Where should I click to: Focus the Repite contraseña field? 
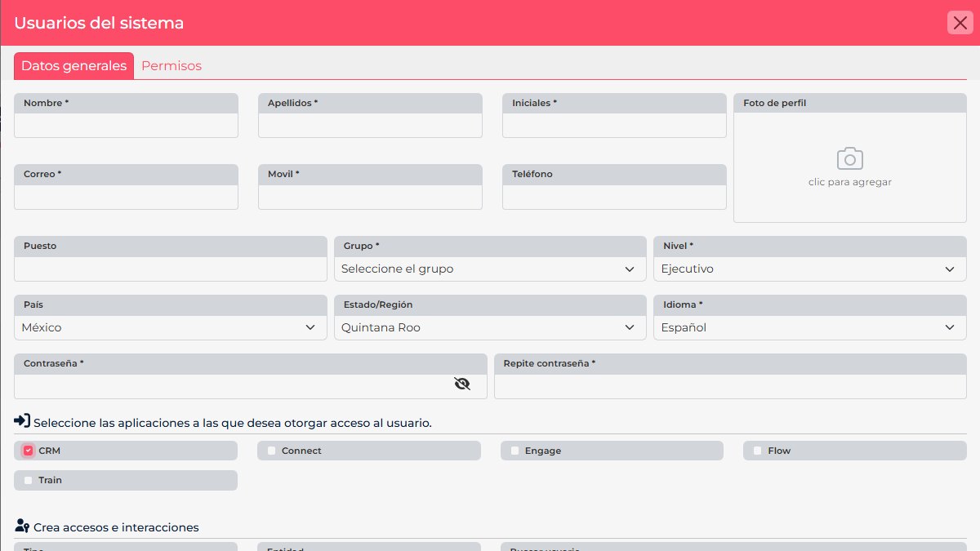[730, 386]
